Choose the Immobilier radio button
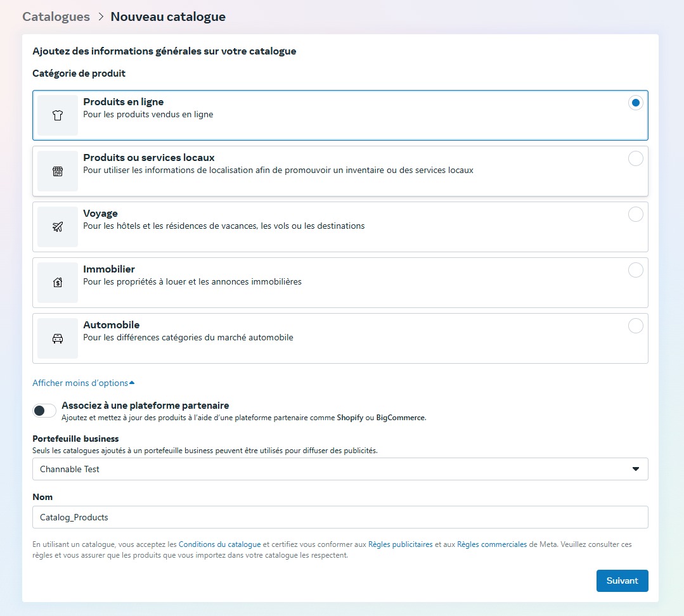Image resolution: width=684 pixels, height=616 pixels. pyautogui.click(x=635, y=270)
